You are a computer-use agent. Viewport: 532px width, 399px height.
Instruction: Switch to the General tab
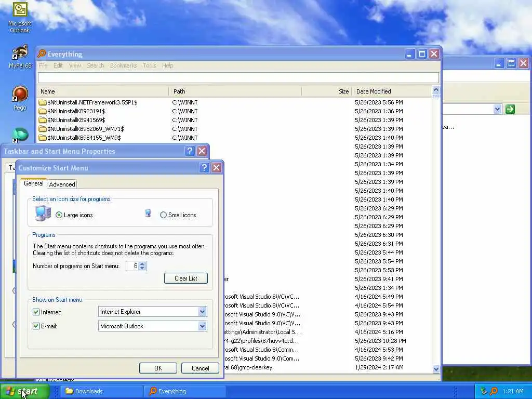(x=33, y=183)
